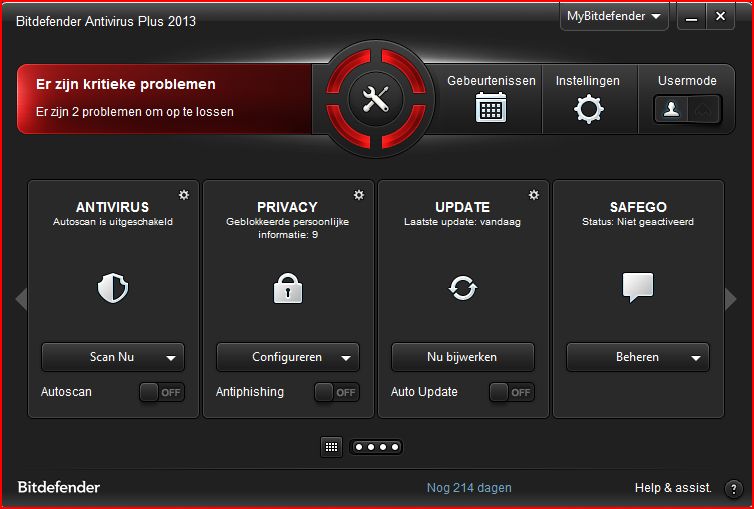754x509 pixels.
Task: Click the Safego speech bubble icon
Action: (x=638, y=287)
